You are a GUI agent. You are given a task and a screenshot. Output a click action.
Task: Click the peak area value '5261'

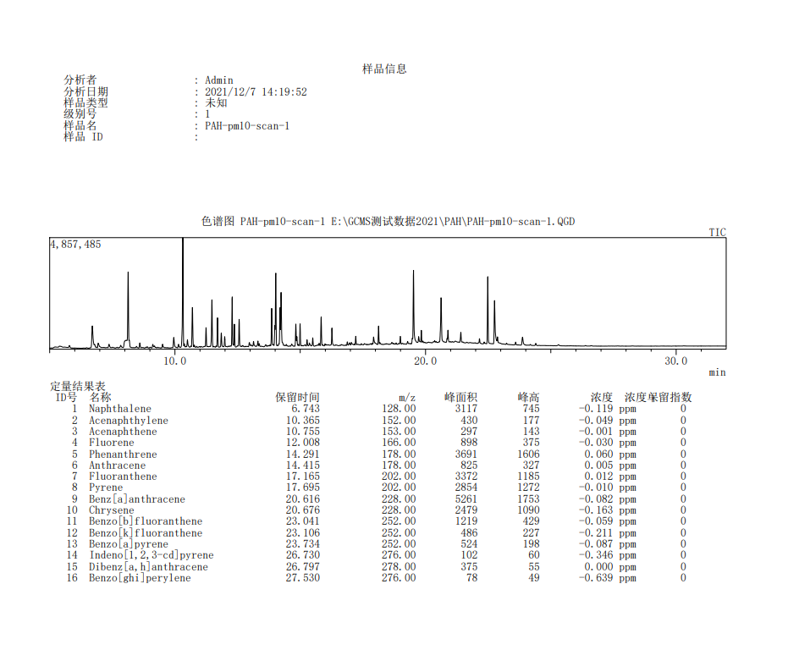coord(466,498)
